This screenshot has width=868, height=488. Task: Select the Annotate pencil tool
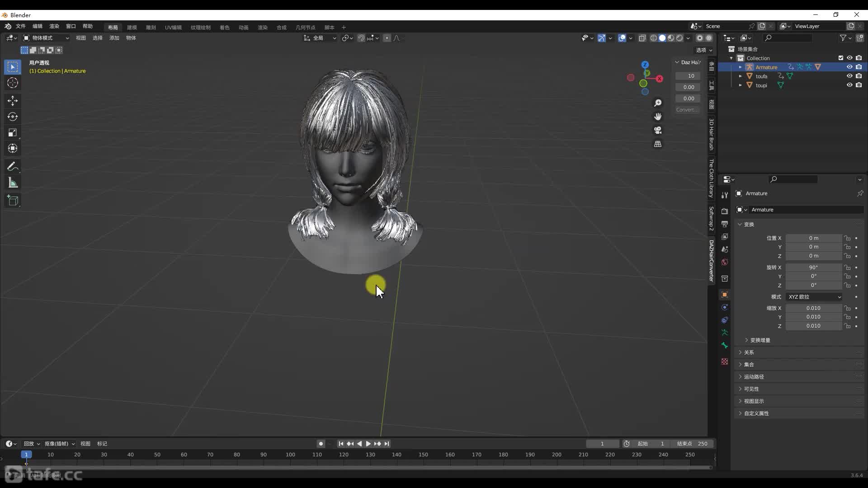13,167
